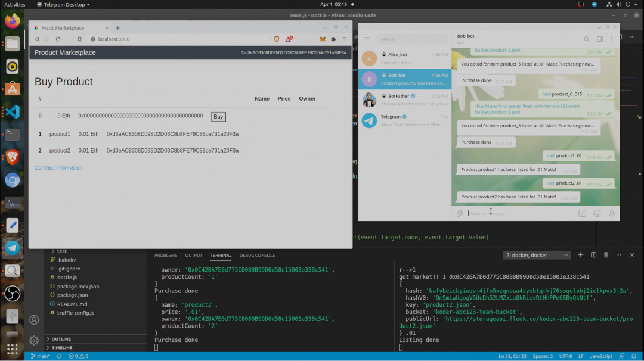Close the Matic Marketplace tab
Image resolution: width=644 pixels, height=361 pixels.
[x=107, y=28]
